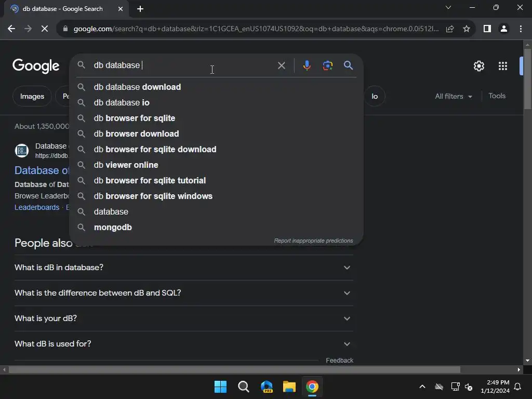Stop loading the page

point(45,29)
